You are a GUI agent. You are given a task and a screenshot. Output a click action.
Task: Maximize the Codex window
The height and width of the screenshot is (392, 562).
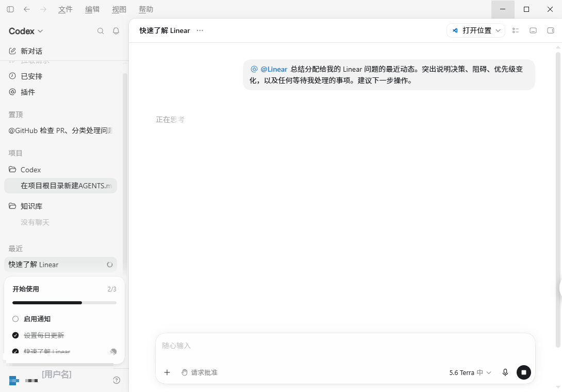click(526, 9)
